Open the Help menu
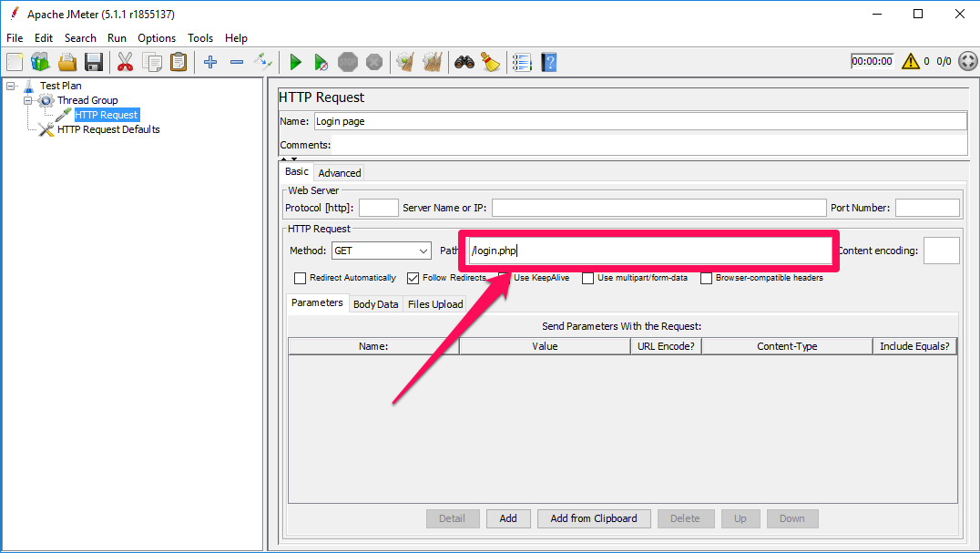The width and height of the screenshot is (980, 553). 236,38
